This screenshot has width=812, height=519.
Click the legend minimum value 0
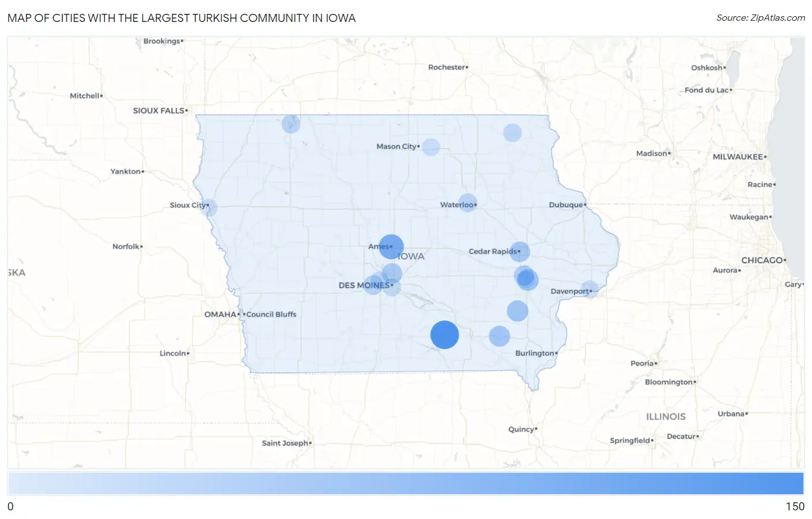pyautogui.click(x=10, y=506)
